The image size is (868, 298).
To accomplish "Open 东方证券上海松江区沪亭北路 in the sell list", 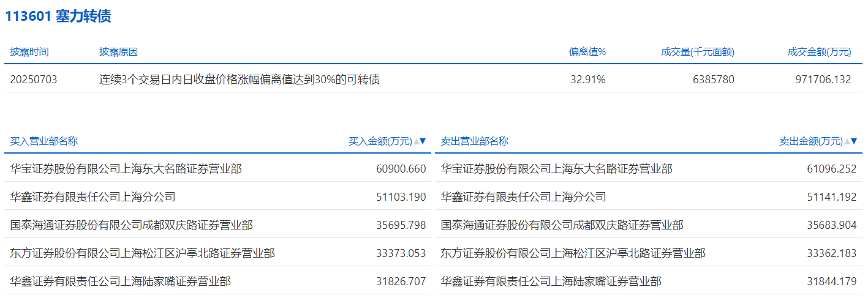I will (573, 253).
